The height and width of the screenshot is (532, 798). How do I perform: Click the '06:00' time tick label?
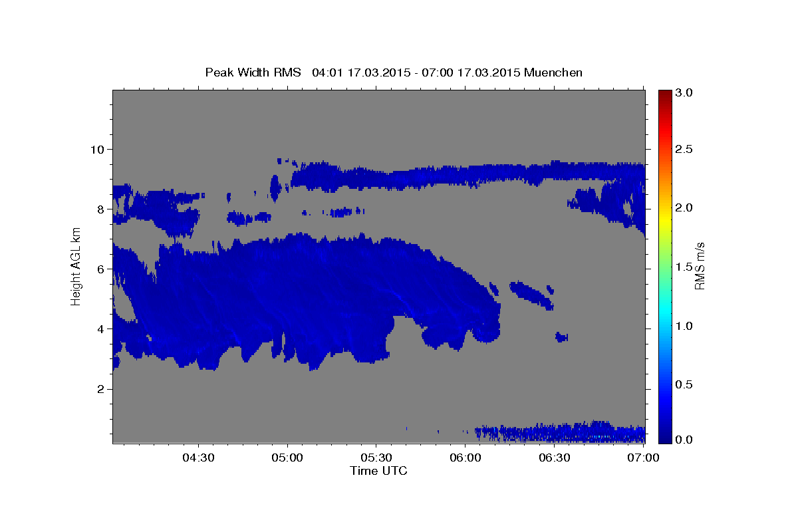click(x=465, y=458)
